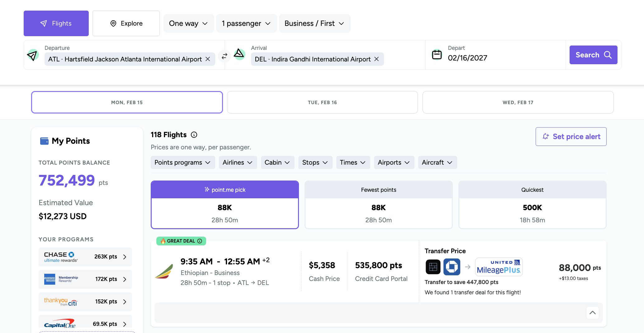Open the 118 Flights info icon
The width and height of the screenshot is (644, 333).
[194, 135]
